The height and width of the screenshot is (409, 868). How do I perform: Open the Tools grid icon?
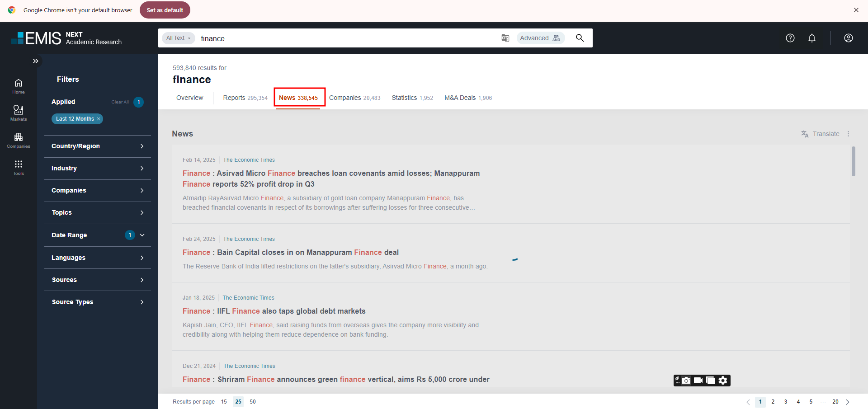(19, 167)
